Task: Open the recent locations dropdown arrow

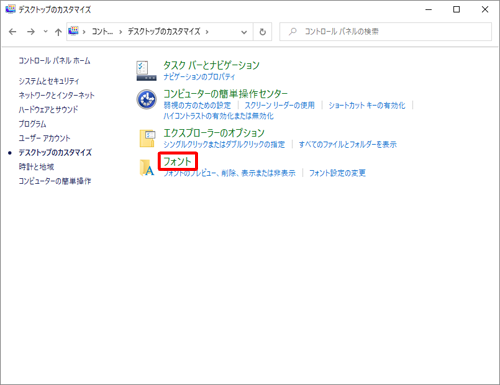Action: point(46,32)
